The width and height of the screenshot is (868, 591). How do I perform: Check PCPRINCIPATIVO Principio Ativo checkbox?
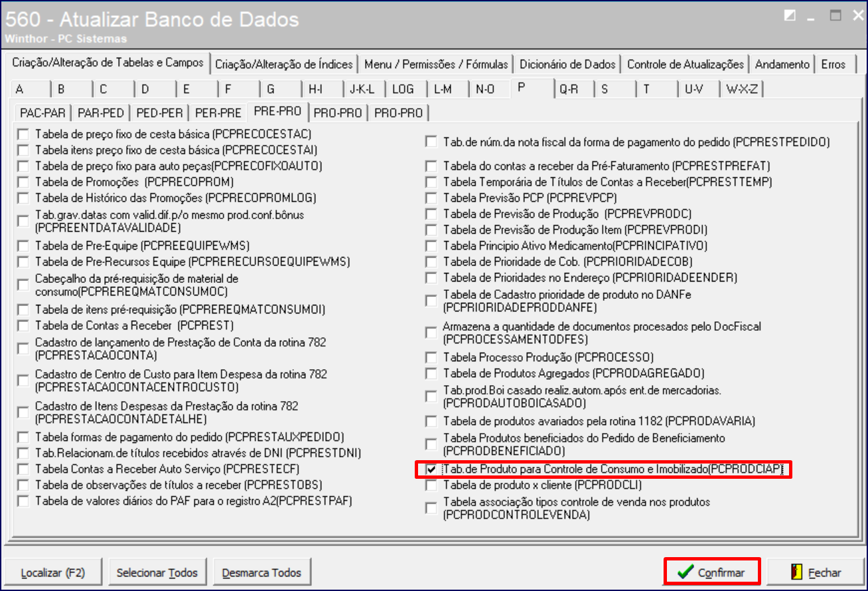coord(431,246)
